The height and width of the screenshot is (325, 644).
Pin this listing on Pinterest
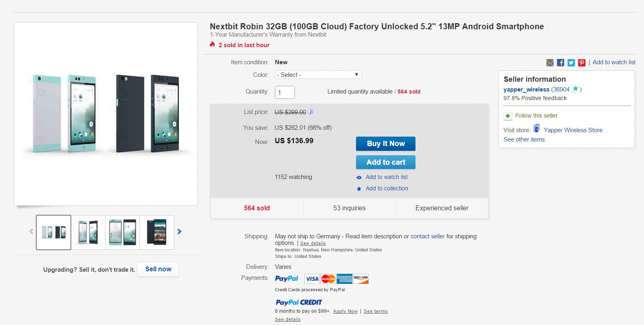tap(582, 63)
